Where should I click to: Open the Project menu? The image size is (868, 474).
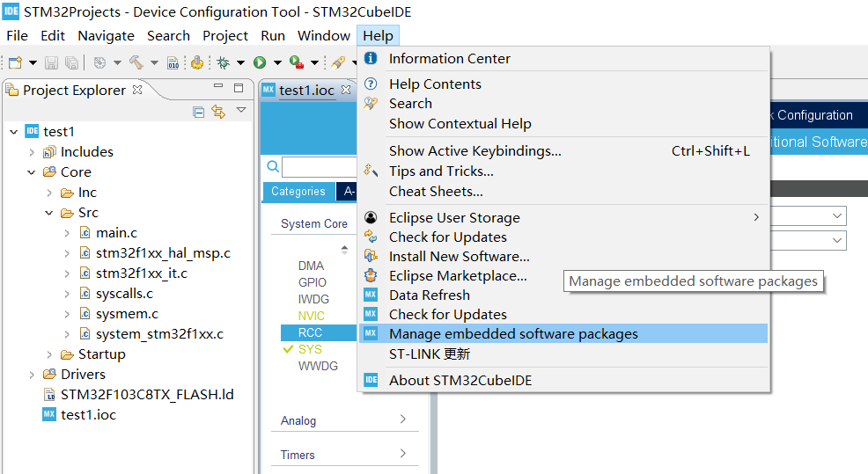pos(225,36)
